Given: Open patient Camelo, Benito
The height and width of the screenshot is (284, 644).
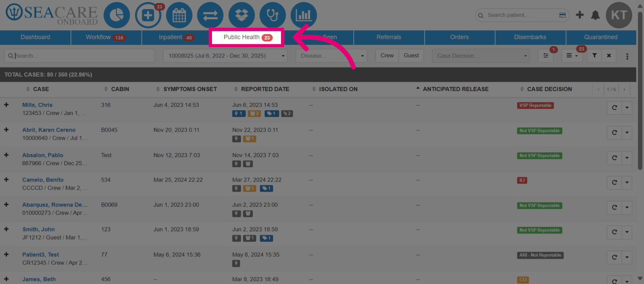Looking at the screenshot, I should (x=43, y=180).
